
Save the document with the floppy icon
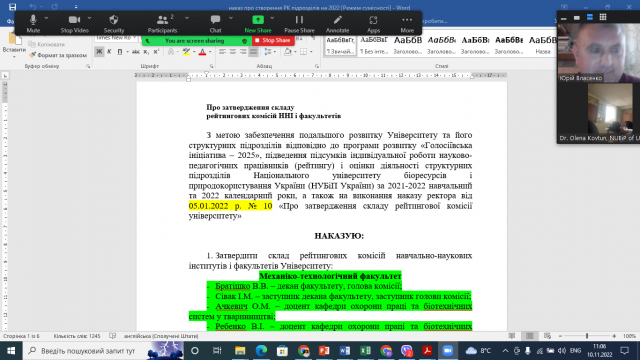tap(12, 7)
